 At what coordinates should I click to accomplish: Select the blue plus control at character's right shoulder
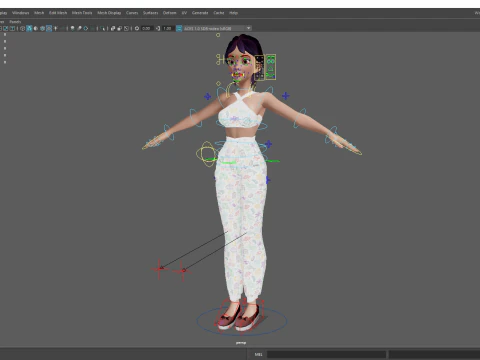(208, 97)
